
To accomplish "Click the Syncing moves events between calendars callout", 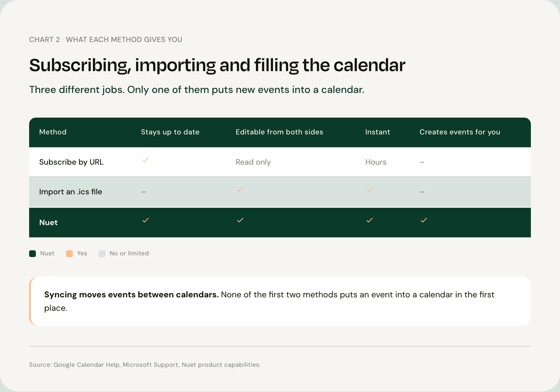I will (x=280, y=301).
